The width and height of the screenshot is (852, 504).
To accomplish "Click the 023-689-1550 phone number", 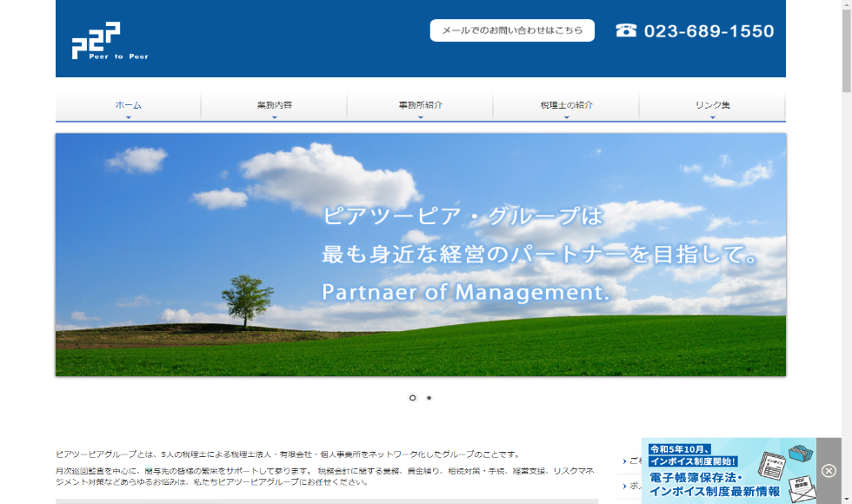I will (x=708, y=31).
